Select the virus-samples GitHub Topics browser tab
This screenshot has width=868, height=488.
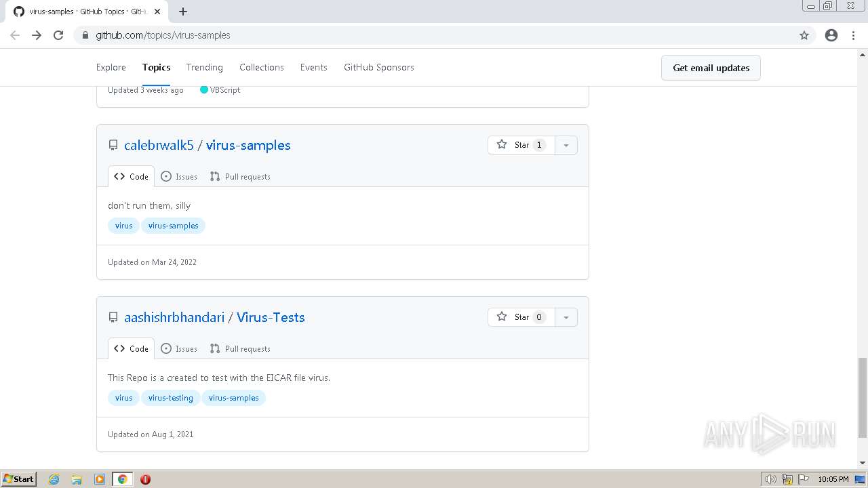[86, 12]
